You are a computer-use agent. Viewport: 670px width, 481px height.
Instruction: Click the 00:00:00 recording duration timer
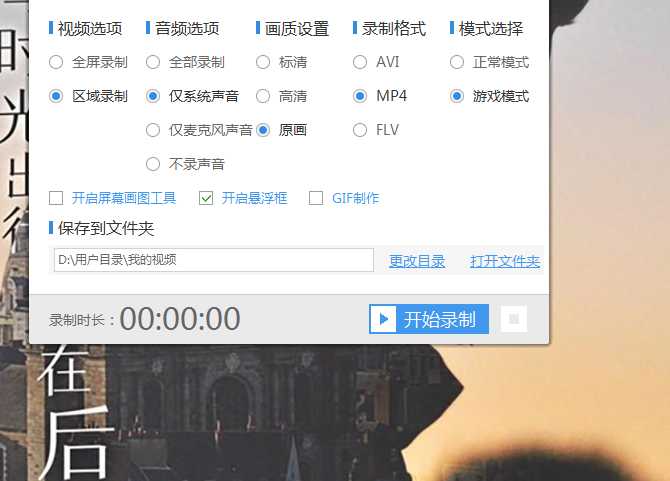pyautogui.click(x=180, y=319)
